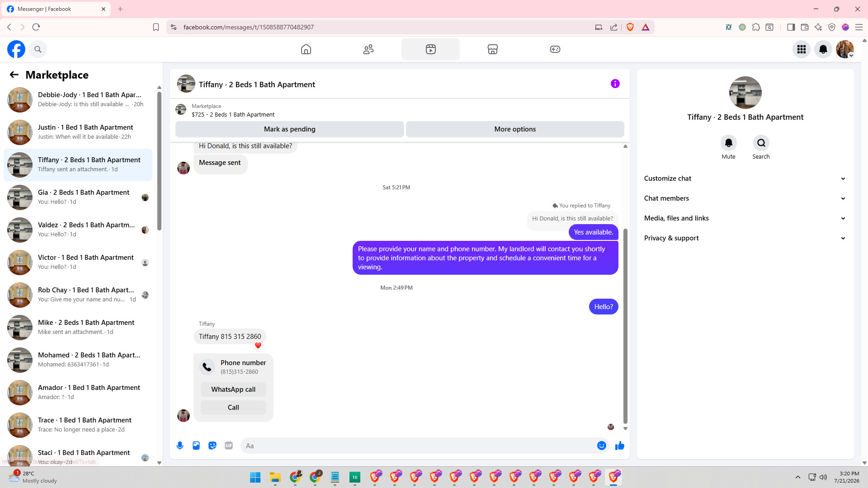
Task: Click the chat scrollbar thumb
Action: coord(626,325)
